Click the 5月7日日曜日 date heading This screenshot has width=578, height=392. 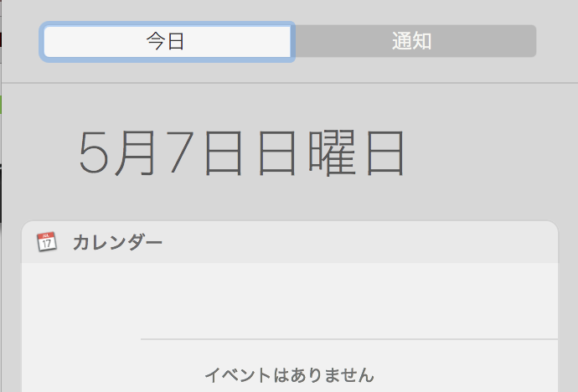[x=242, y=153]
